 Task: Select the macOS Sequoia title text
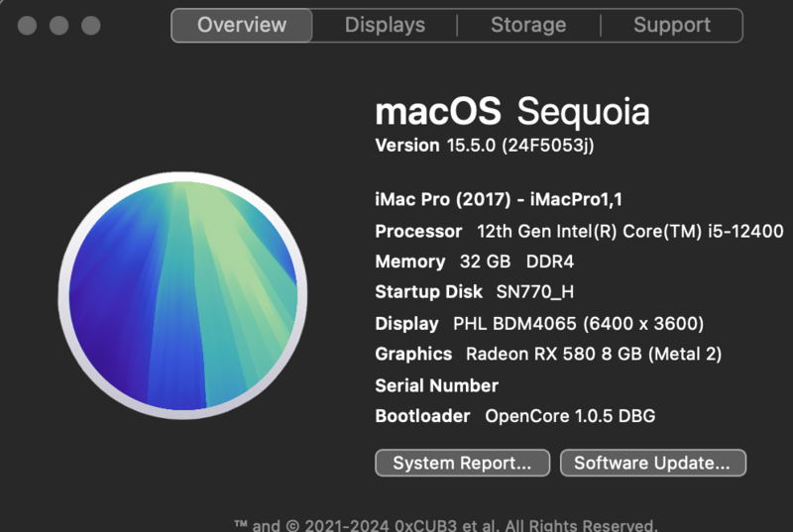coord(512,112)
